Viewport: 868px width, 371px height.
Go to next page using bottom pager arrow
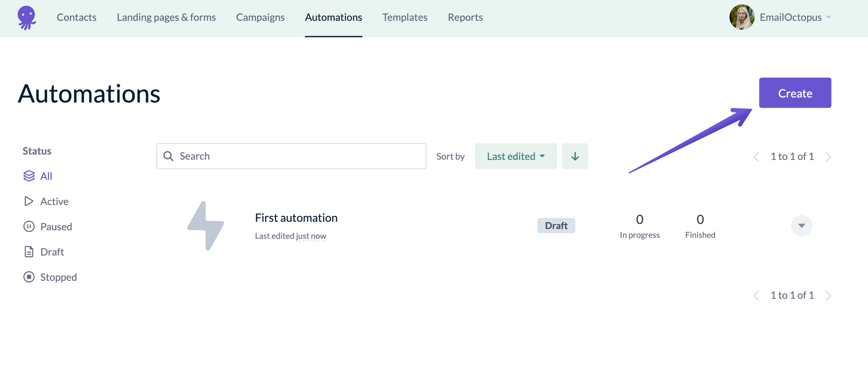828,296
